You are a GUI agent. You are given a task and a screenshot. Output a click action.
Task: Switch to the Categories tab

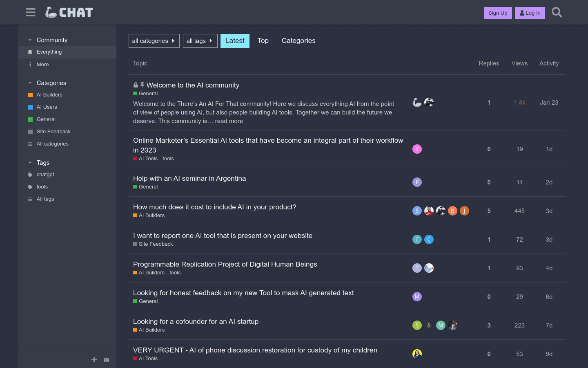pos(298,41)
